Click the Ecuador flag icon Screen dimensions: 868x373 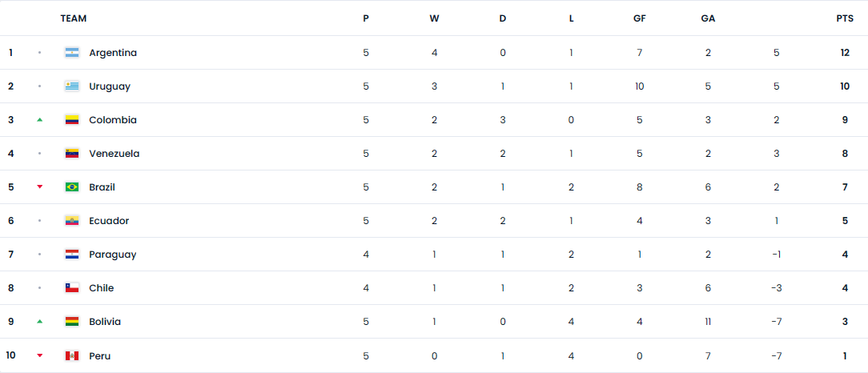pyautogui.click(x=72, y=221)
